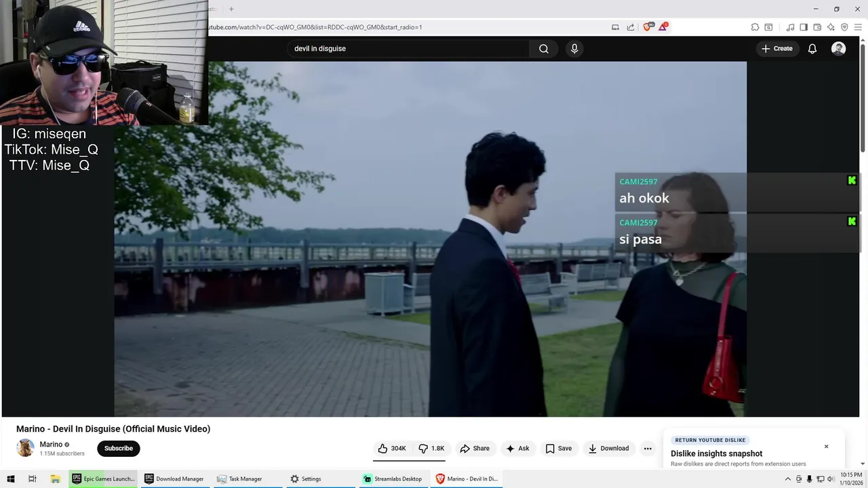Click the video title 'Marino - Devil In Disguise'
The width and height of the screenshot is (868, 488).
click(x=113, y=429)
